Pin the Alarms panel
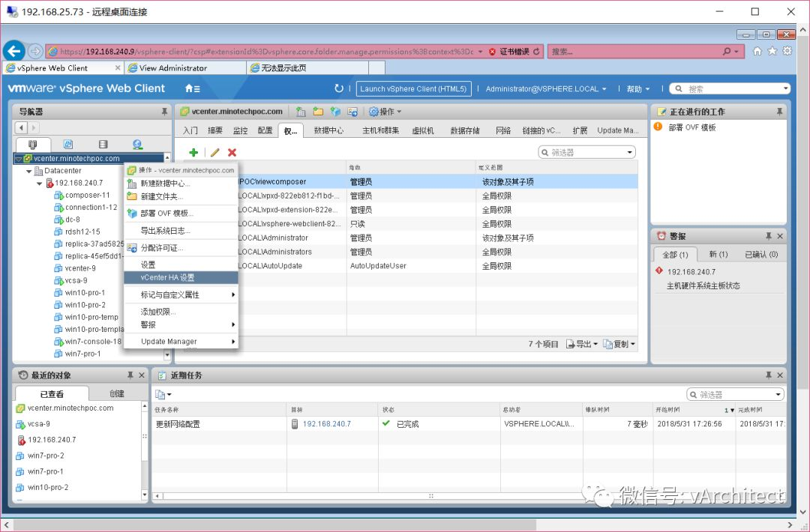Viewport: 810px width, 532px height. pyautogui.click(x=769, y=236)
